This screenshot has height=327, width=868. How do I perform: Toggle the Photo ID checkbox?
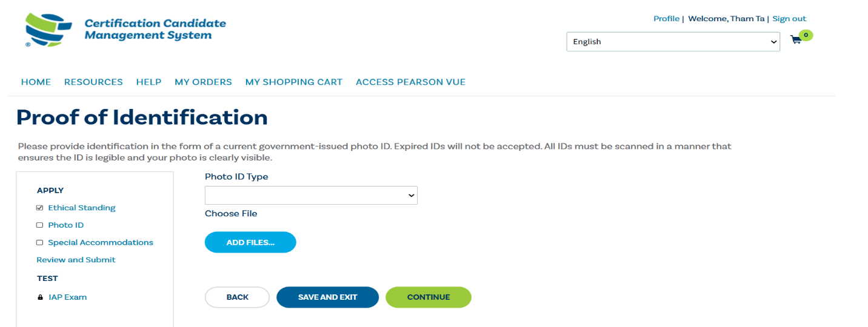click(40, 225)
